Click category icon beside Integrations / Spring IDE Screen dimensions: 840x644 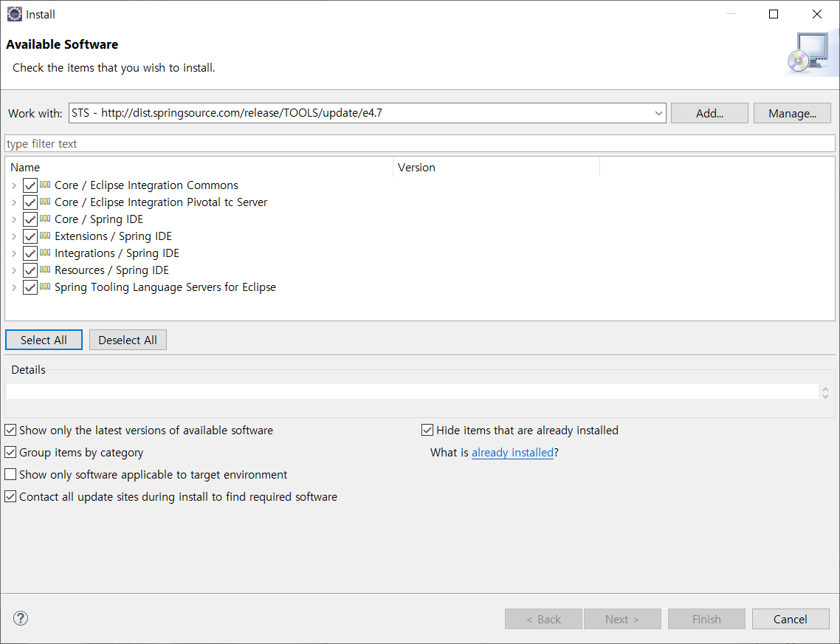45,253
